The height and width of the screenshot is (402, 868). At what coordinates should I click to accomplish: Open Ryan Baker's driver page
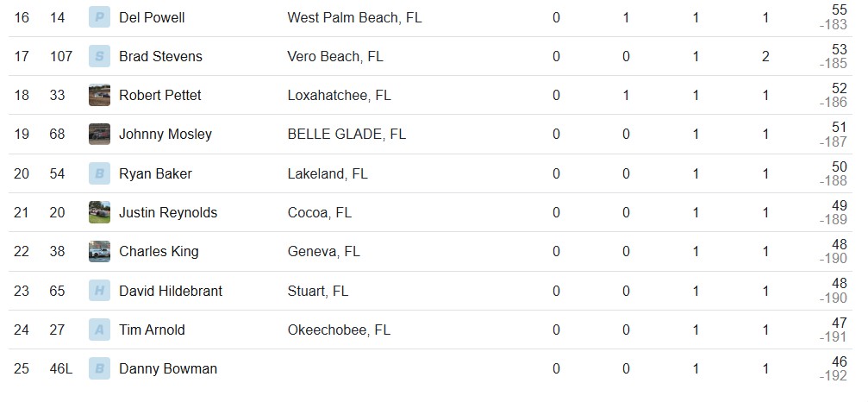[155, 174]
